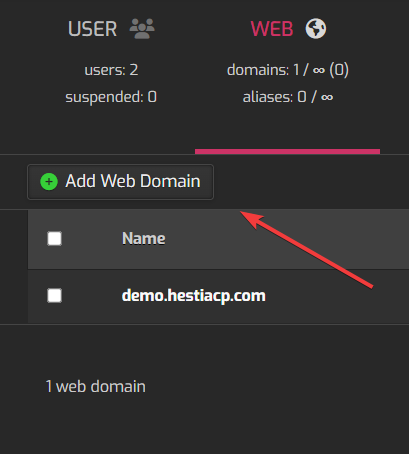
Task: Click the users group icon
Action: pyautogui.click(x=142, y=28)
